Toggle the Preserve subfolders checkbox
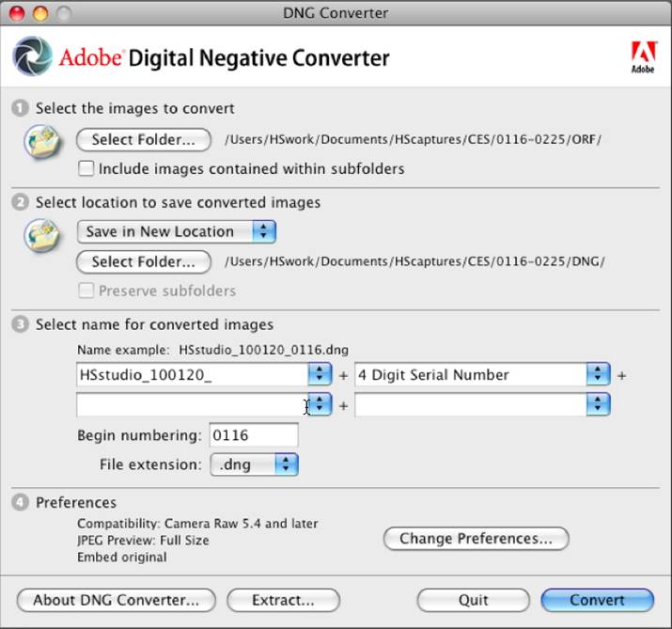This screenshot has width=672, height=629. tap(86, 291)
